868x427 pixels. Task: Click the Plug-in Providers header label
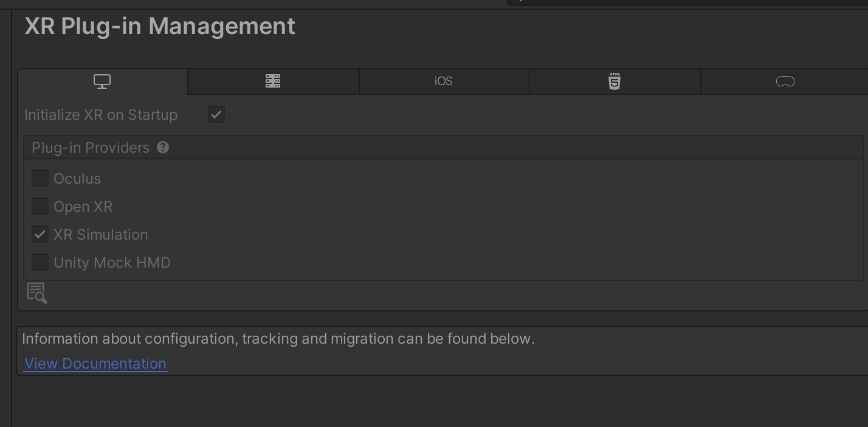(91, 148)
